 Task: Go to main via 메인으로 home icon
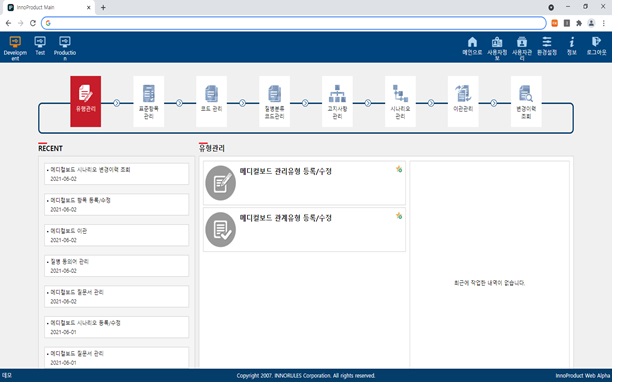pyautogui.click(x=472, y=46)
